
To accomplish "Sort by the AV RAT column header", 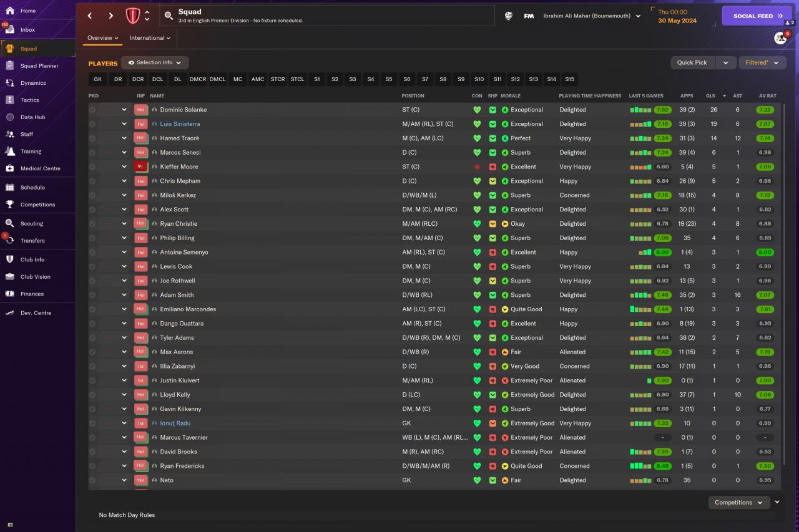I will tap(768, 96).
